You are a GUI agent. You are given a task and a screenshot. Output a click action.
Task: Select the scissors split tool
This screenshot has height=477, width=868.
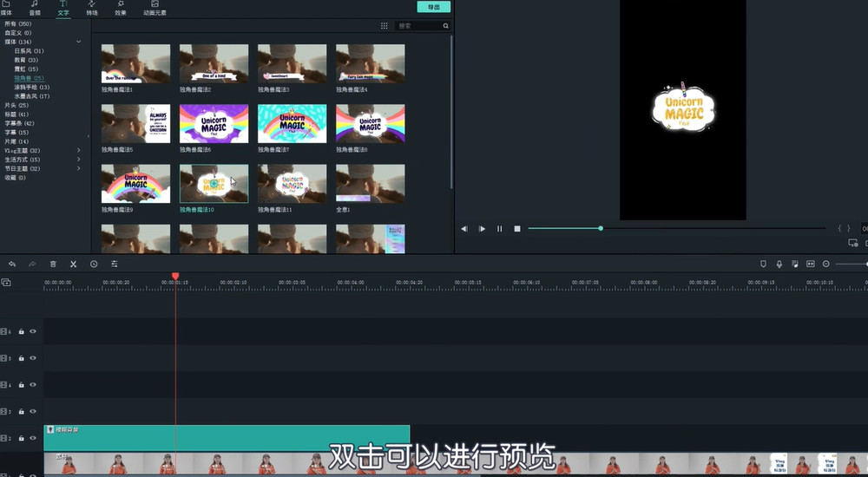point(73,265)
